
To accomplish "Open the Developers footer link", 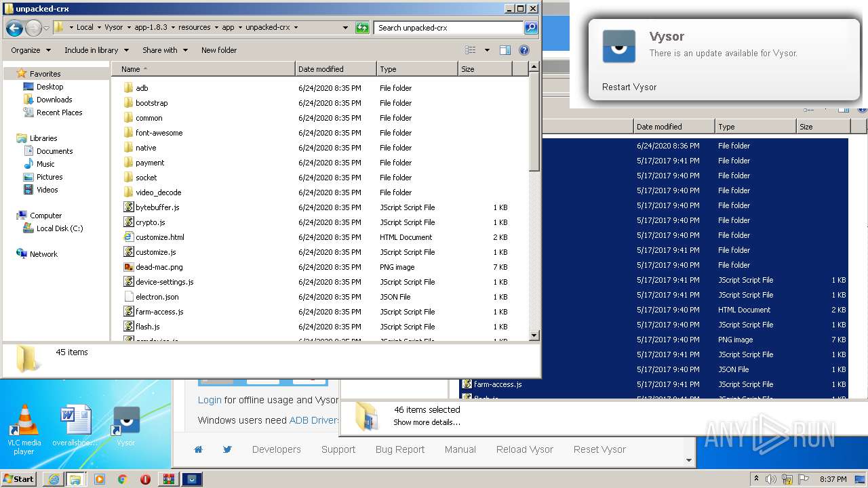I will pyautogui.click(x=276, y=449).
